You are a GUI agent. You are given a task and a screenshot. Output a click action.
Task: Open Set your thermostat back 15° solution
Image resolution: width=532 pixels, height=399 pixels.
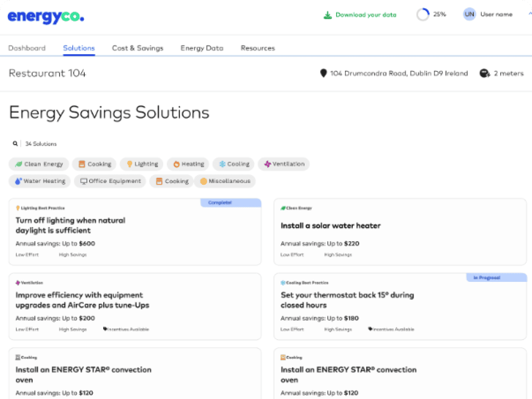[x=400, y=306]
